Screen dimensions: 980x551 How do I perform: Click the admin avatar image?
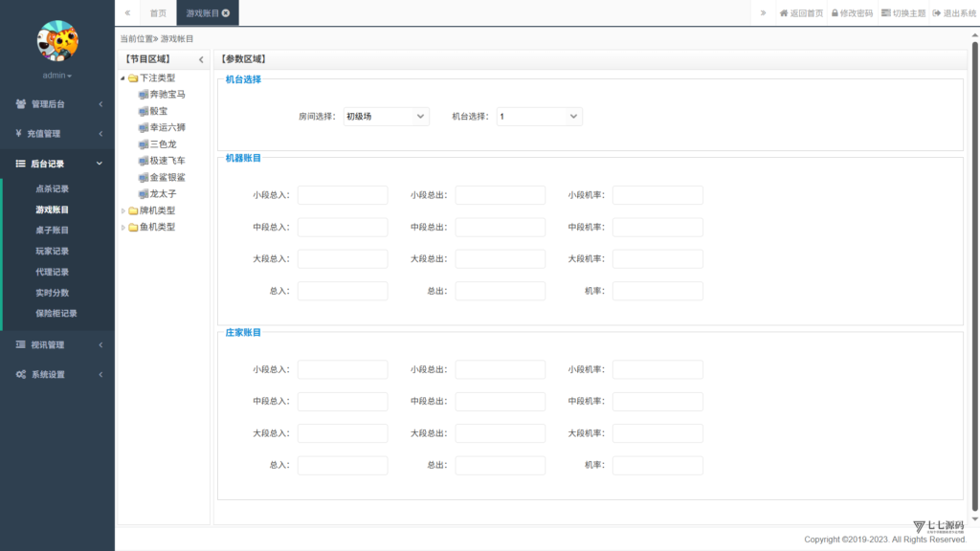click(57, 40)
